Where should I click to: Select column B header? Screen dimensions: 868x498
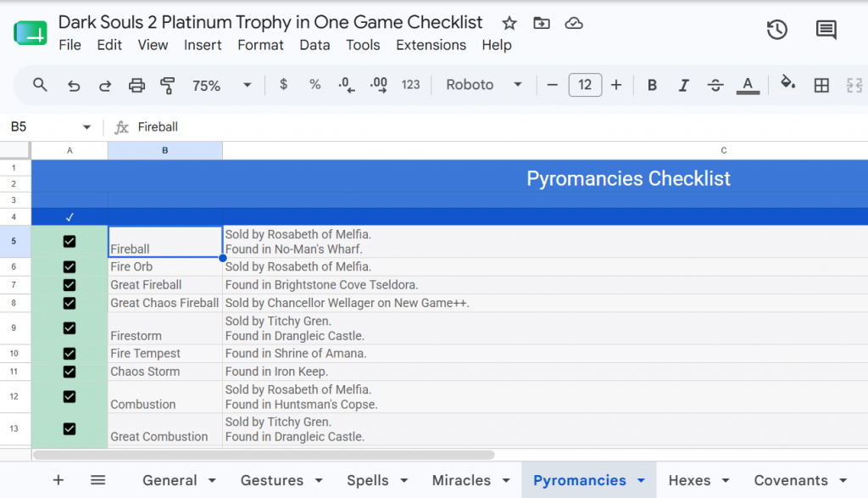tap(165, 151)
